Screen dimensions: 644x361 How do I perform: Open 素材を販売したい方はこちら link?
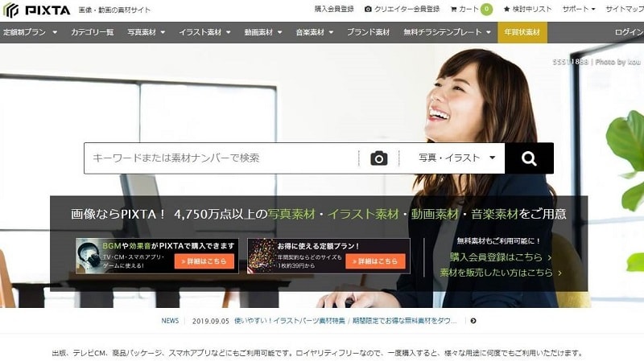501,273
